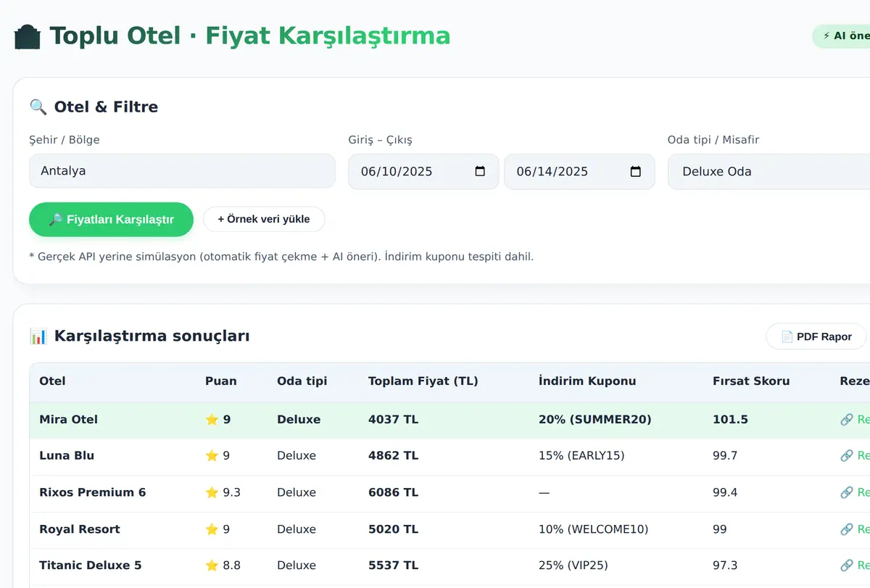
Task: Click the AI öneri badge at top right
Action: tap(842, 36)
